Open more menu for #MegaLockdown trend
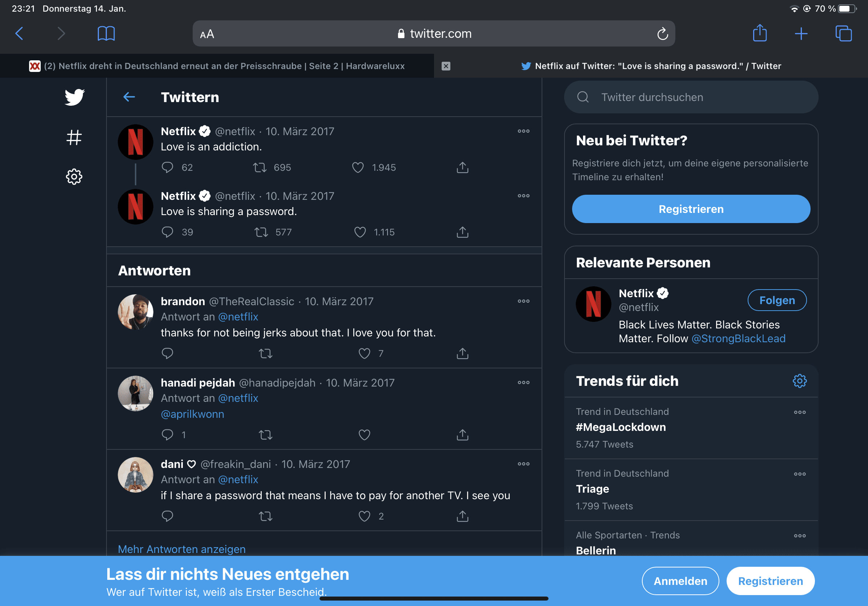The image size is (868, 606). tap(800, 412)
